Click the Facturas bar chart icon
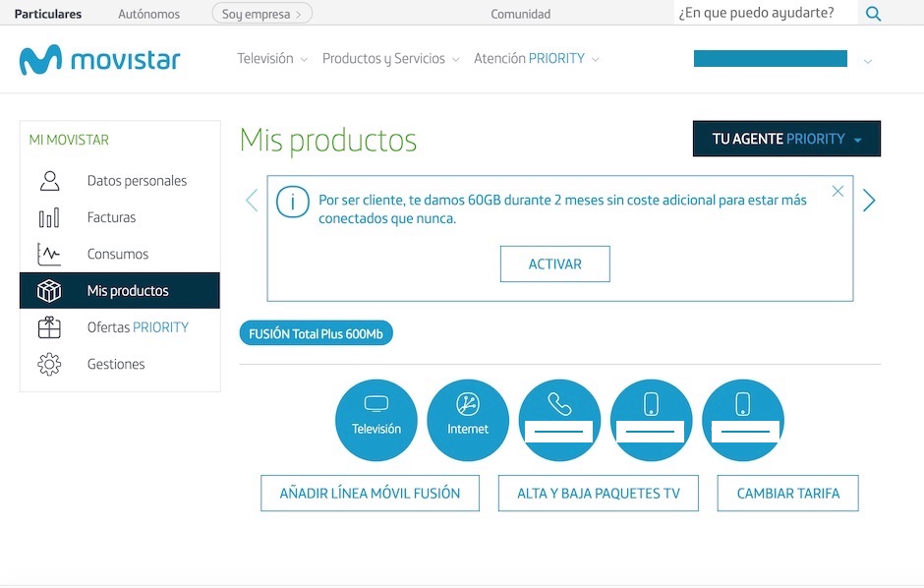This screenshot has height=588, width=924. [x=49, y=217]
